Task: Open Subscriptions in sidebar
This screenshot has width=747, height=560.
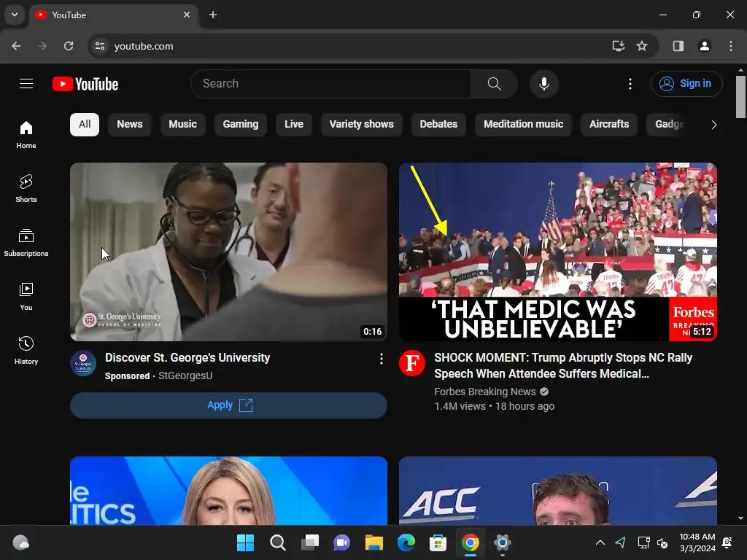Action: coord(26,242)
